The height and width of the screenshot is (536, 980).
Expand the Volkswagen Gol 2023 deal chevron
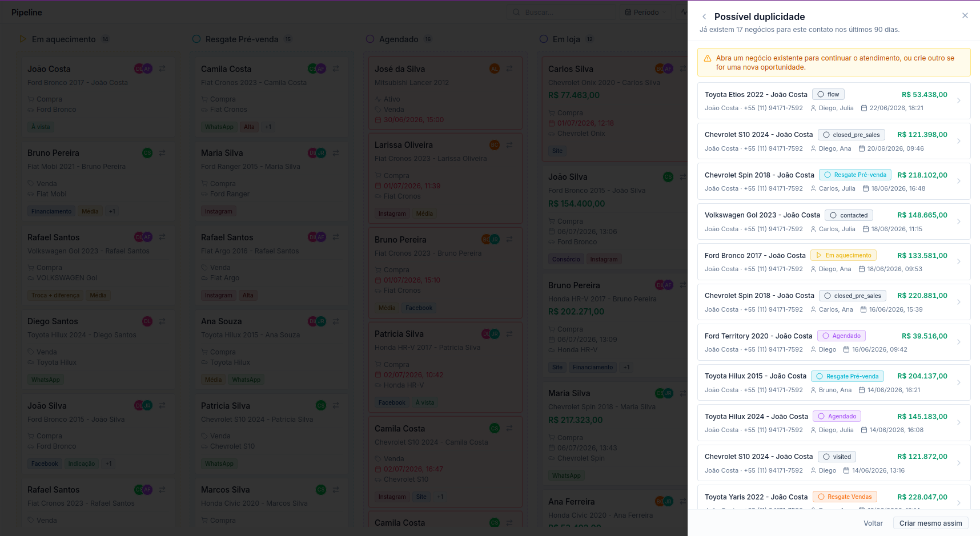click(959, 221)
